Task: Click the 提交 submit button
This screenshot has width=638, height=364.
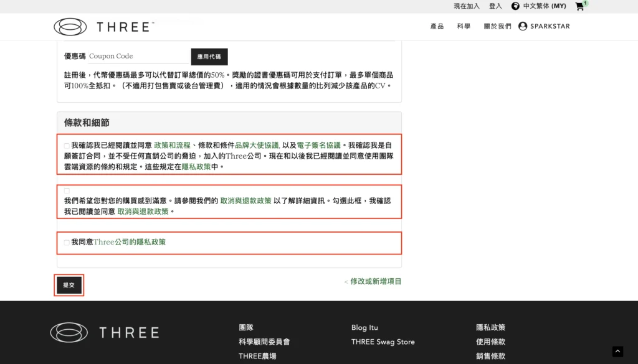Action: click(x=69, y=285)
